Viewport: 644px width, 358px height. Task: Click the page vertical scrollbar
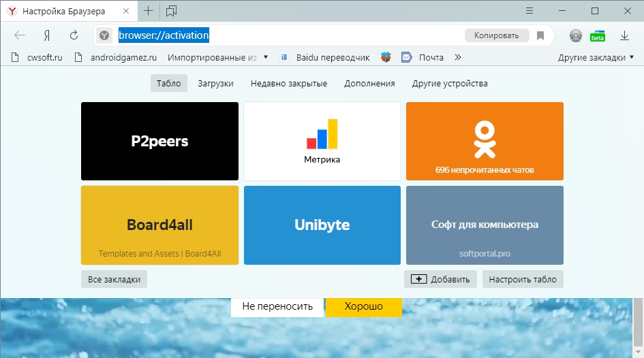coord(638,322)
